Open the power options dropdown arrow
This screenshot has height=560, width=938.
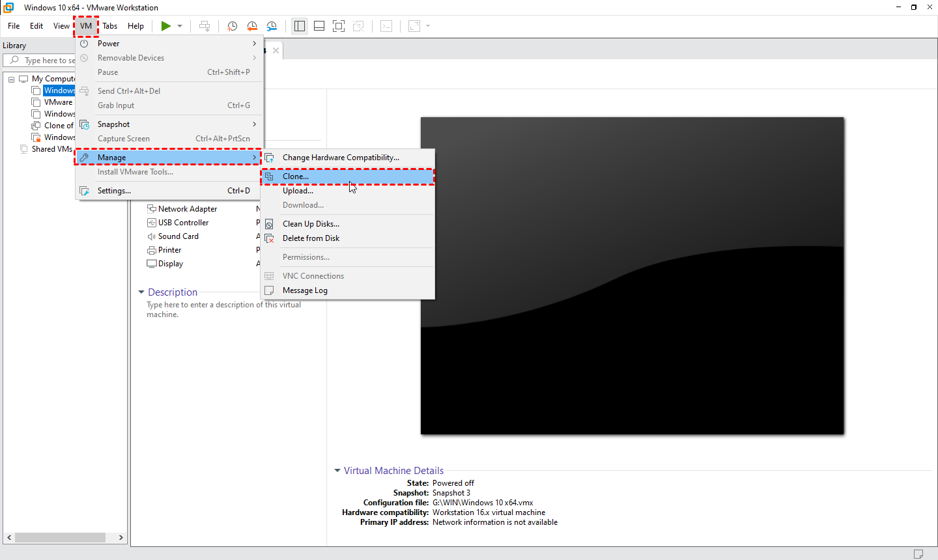pyautogui.click(x=180, y=26)
